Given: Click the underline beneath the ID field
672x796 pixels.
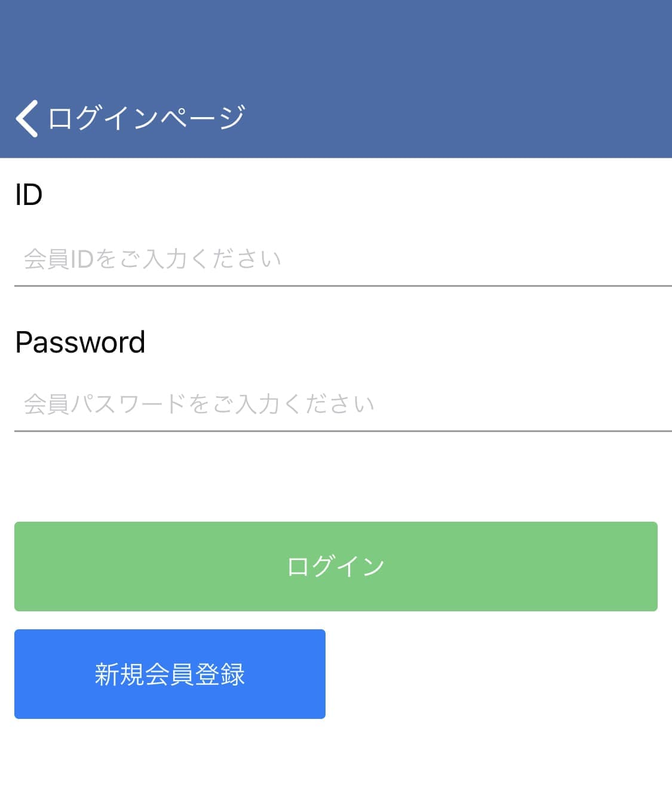Looking at the screenshot, I should click(343, 286).
